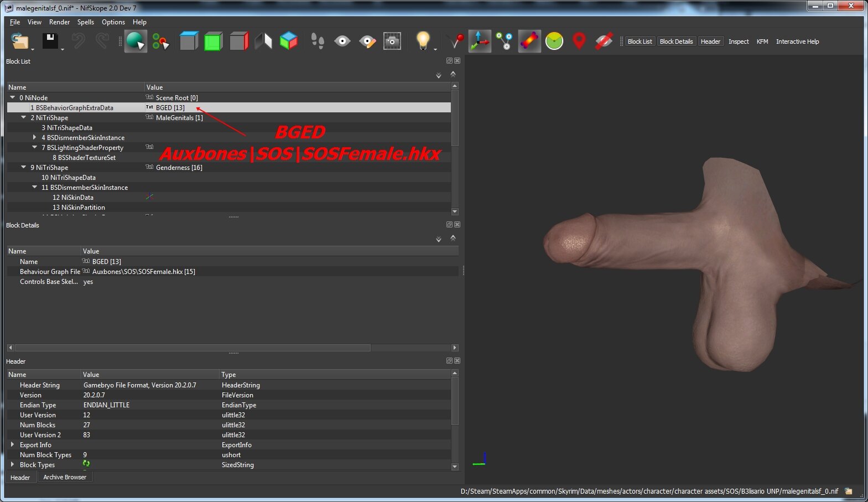Click the red vertex marker toolbar icon
Screen dimensions: 868x502
click(456, 42)
